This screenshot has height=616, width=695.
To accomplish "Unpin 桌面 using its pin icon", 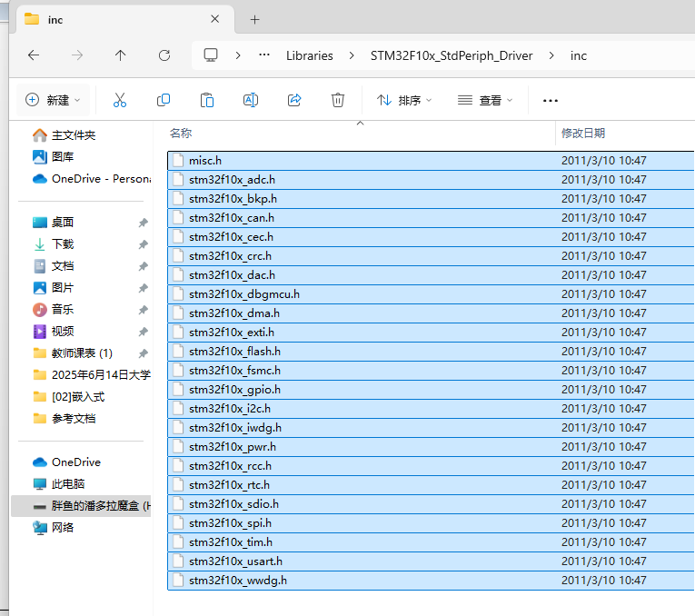I will coord(143,223).
